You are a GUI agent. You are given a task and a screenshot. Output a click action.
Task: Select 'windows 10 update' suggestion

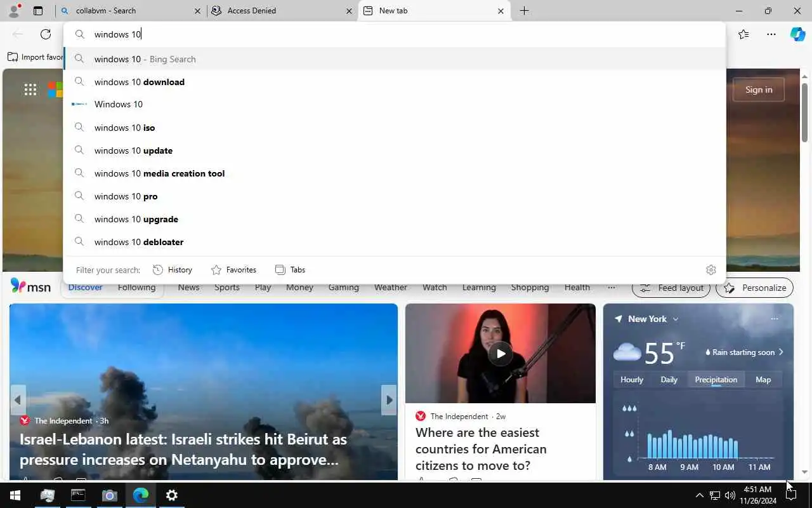(394, 150)
